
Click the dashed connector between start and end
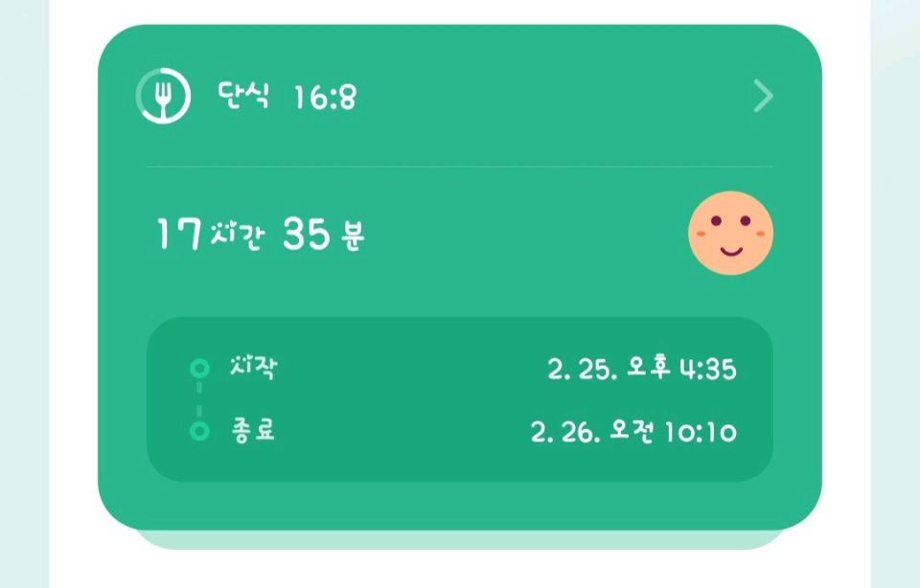point(199,399)
